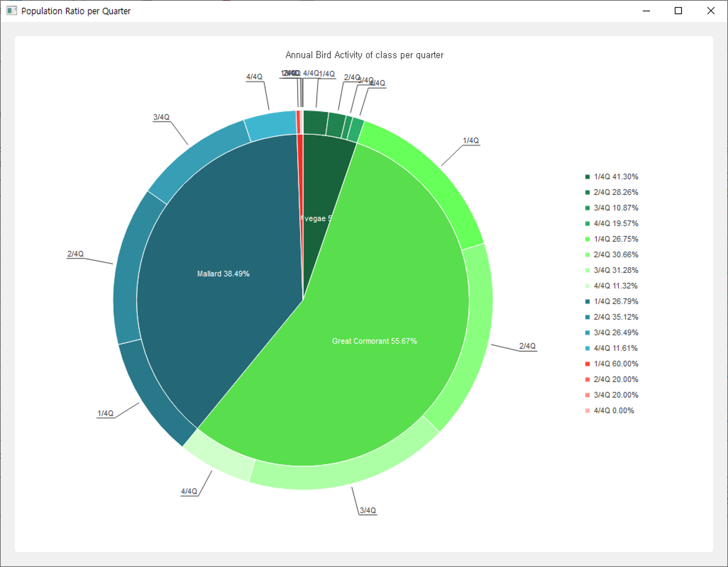Maximize the Population Ratio window
Image resolution: width=728 pixels, height=567 pixels.
[678, 11]
